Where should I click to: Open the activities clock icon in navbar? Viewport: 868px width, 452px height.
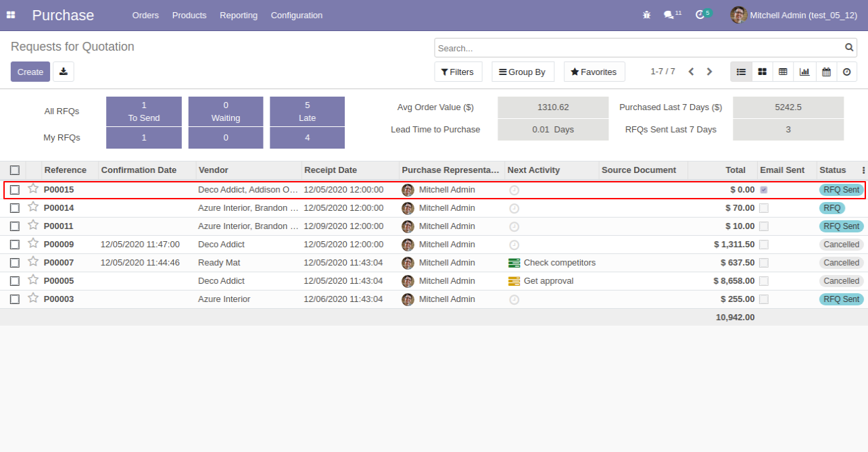point(700,15)
